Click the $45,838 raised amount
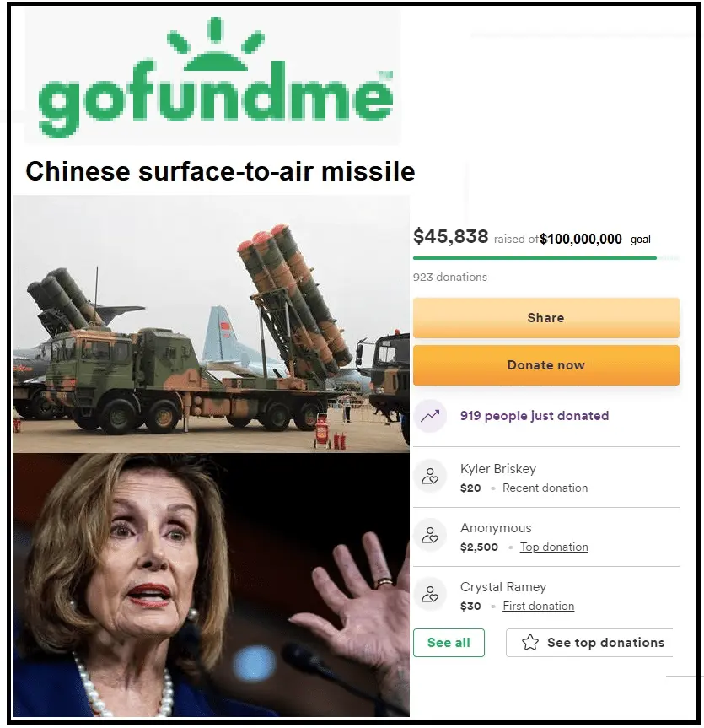Viewport: 704px width, 728px height. point(450,236)
